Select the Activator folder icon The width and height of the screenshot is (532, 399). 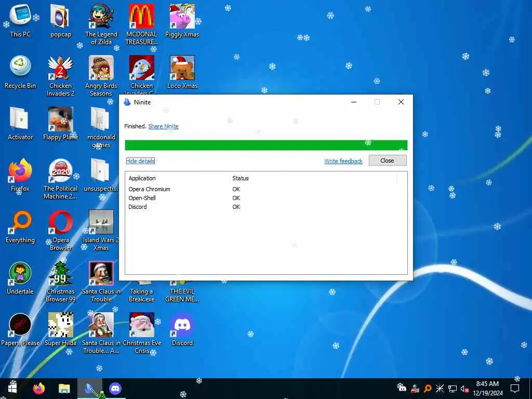(x=20, y=124)
